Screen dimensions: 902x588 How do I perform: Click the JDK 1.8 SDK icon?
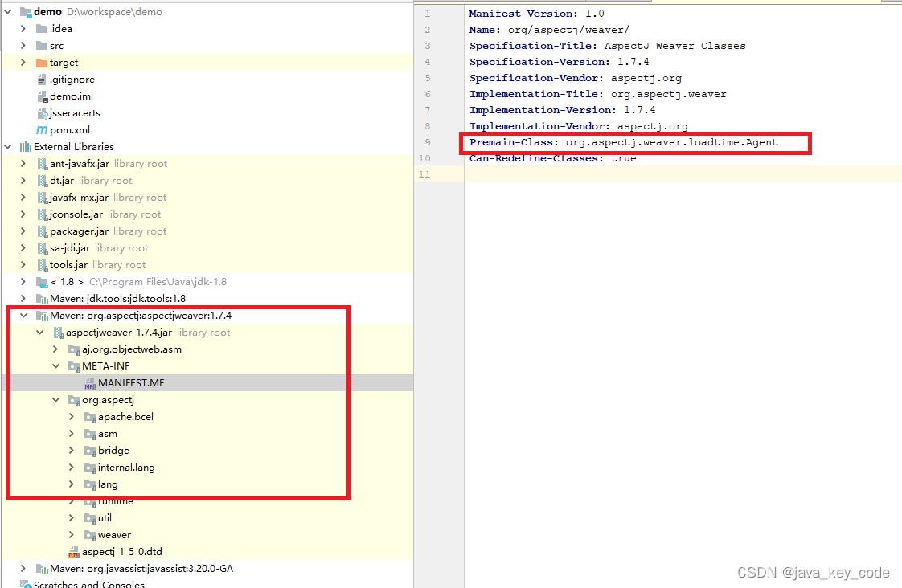click(42, 282)
